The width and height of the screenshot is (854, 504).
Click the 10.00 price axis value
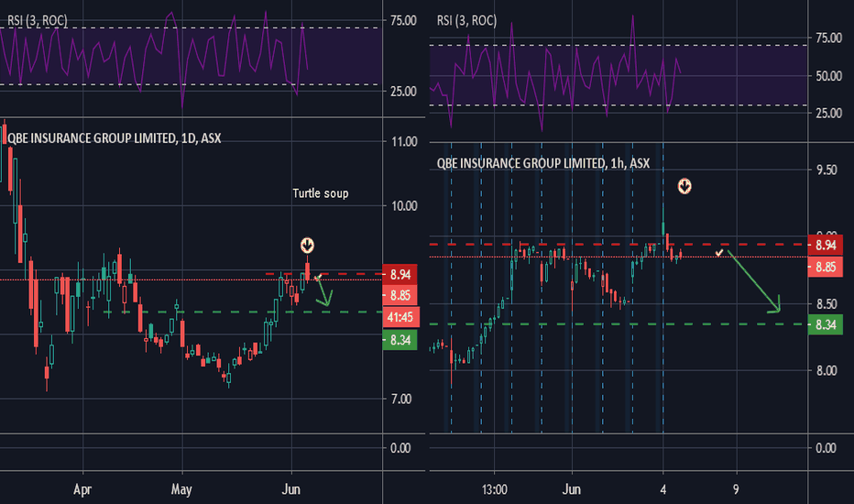(x=404, y=206)
